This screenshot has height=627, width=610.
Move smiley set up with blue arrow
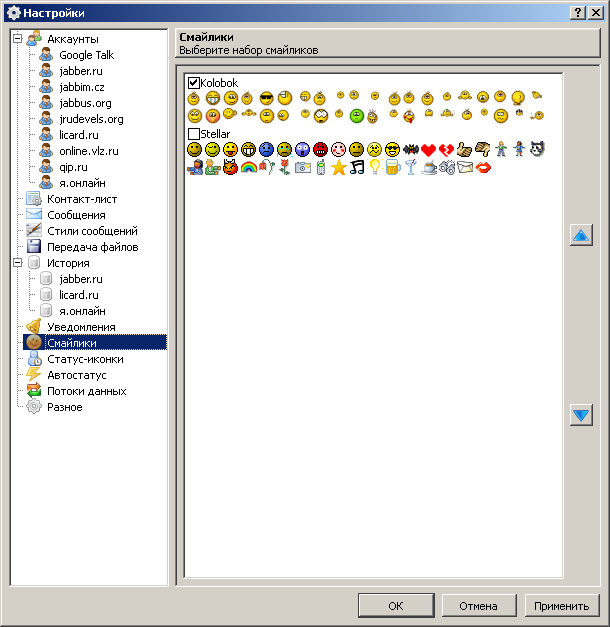coord(582,236)
